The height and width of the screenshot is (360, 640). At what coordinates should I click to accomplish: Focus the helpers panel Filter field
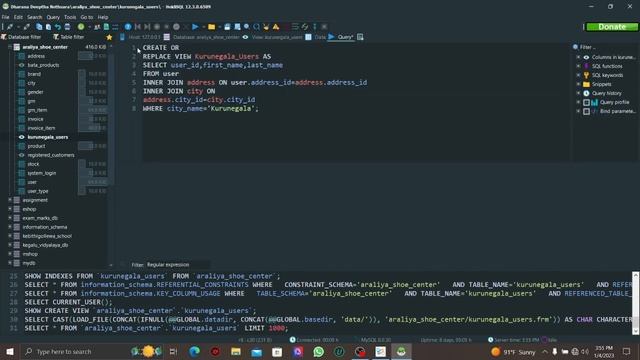[x=607, y=47]
